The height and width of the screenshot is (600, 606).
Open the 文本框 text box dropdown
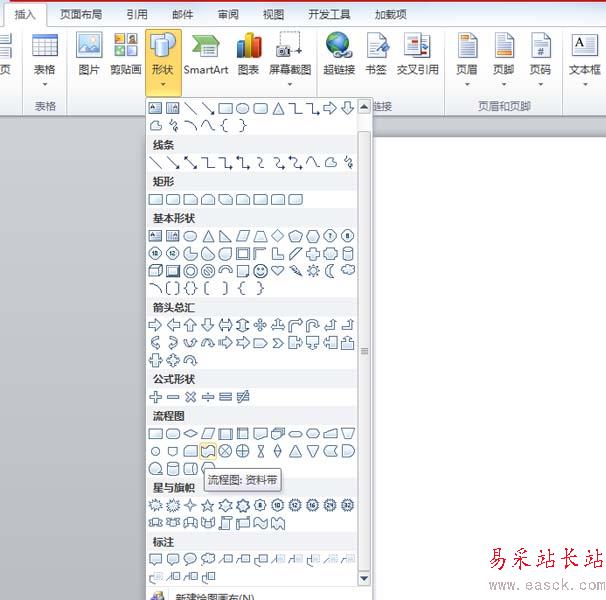(x=585, y=59)
